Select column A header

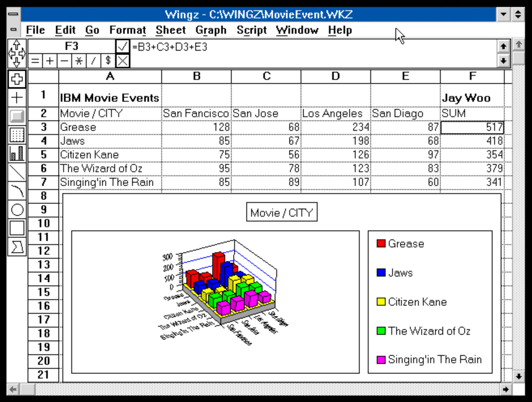[110, 76]
